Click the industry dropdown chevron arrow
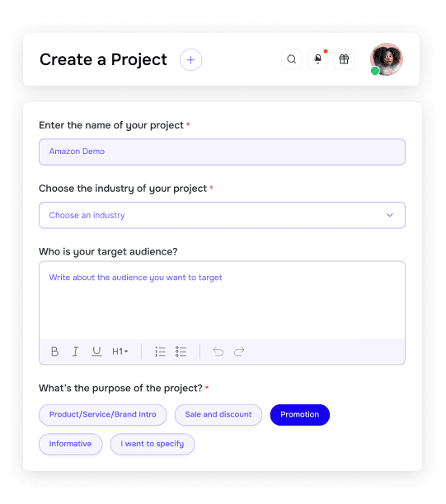Screen dimensions: 446x504 coord(390,215)
